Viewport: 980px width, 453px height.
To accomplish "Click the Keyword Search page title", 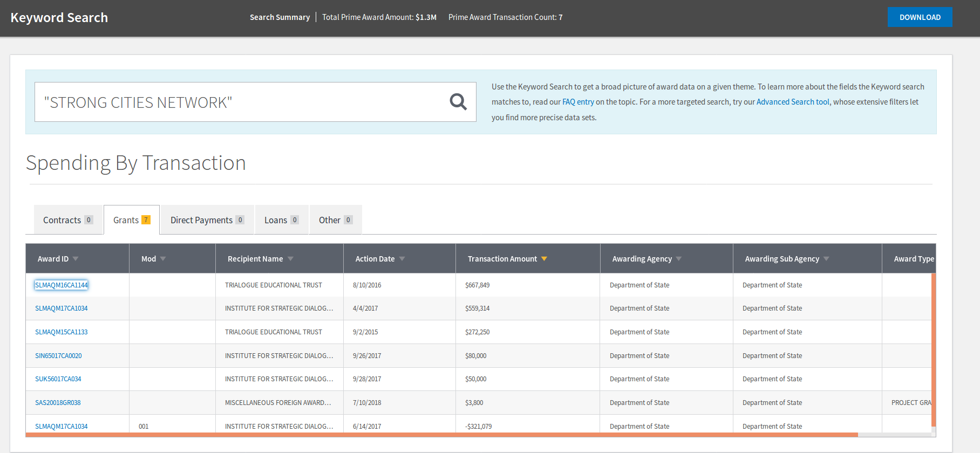I will click(59, 18).
